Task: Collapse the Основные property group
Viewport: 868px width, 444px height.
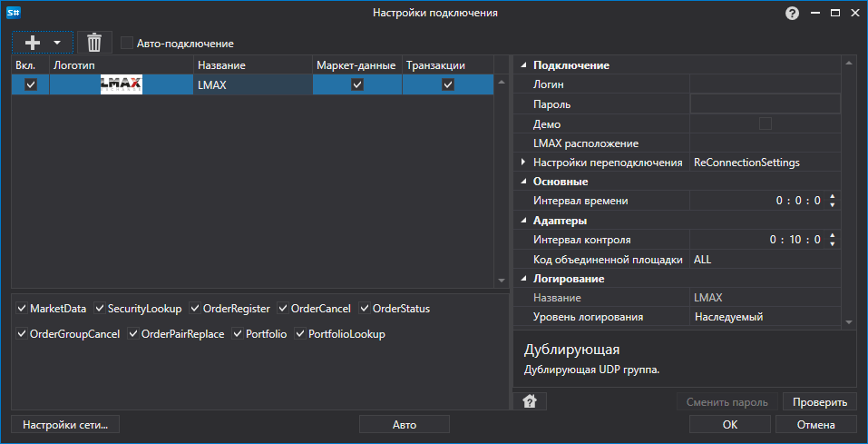Action: coord(523,182)
